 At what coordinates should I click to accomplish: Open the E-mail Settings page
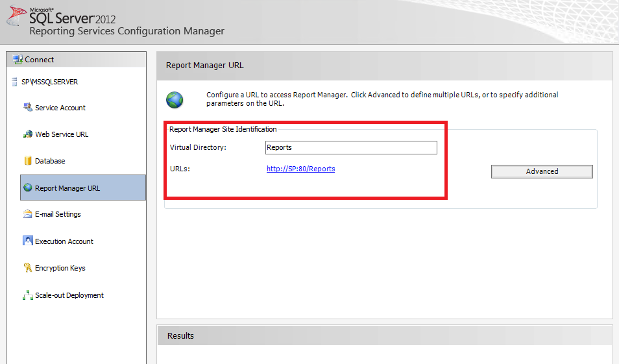tap(58, 214)
